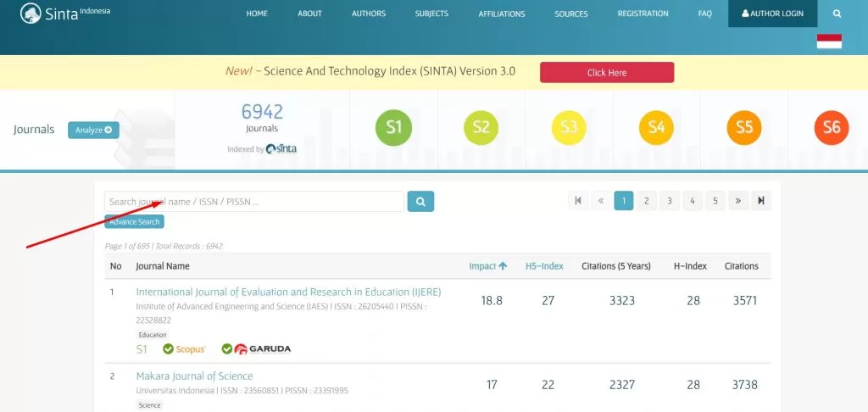868x412 pixels.
Task: Jump to the first page of results
Action: [x=578, y=201]
